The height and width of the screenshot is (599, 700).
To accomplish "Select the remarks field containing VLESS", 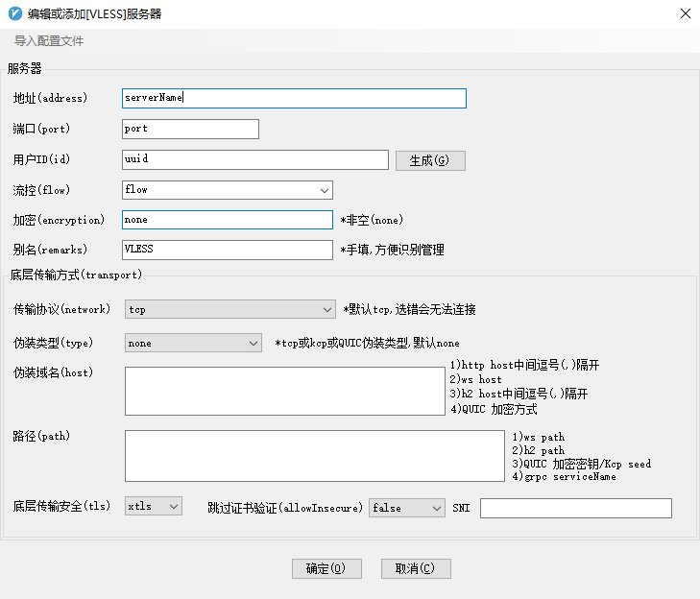I will (228, 250).
